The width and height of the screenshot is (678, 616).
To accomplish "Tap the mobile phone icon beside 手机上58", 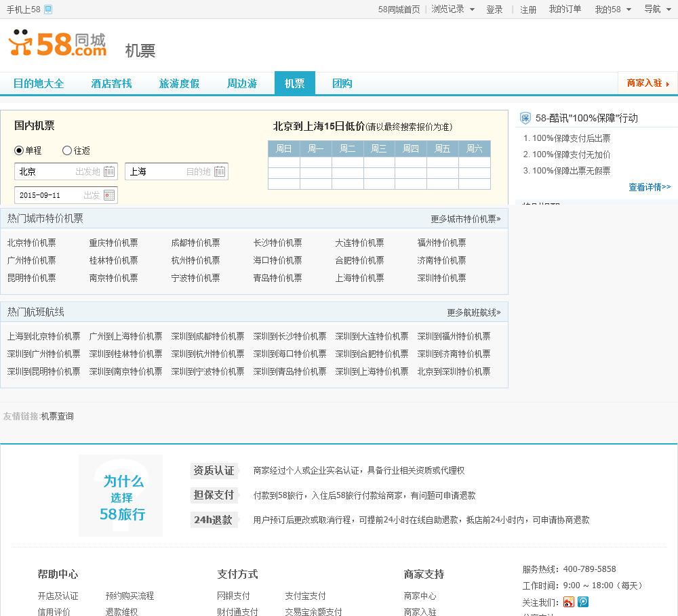I will tap(48, 9).
